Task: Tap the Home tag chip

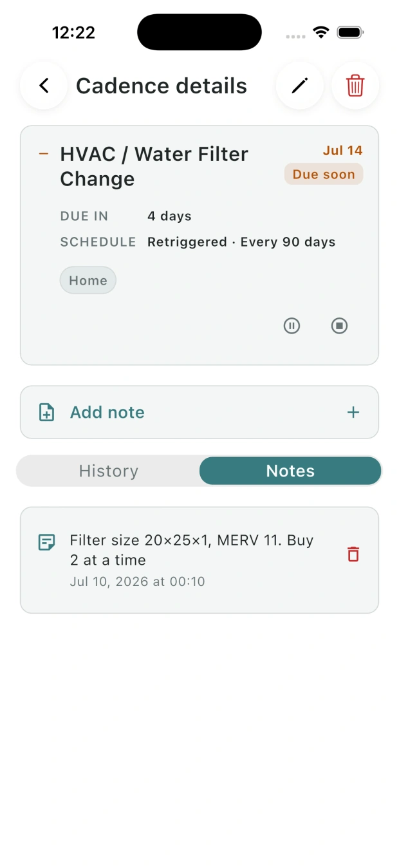Action: [88, 280]
